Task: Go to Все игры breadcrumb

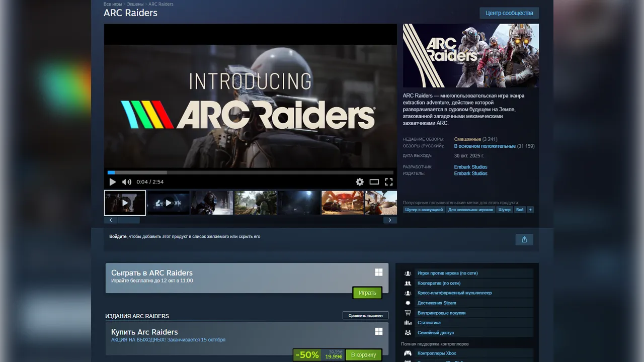Action: (113, 4)
